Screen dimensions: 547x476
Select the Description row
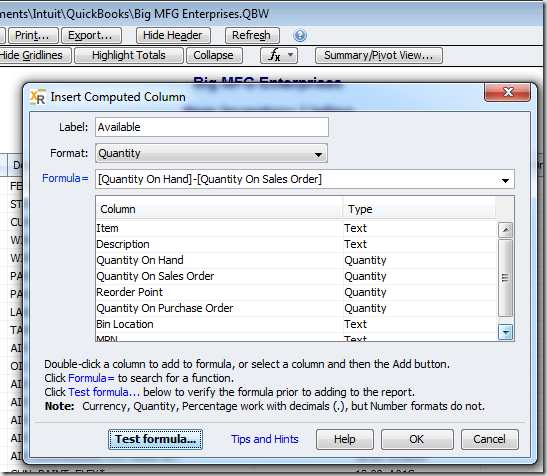click(296, 244)
